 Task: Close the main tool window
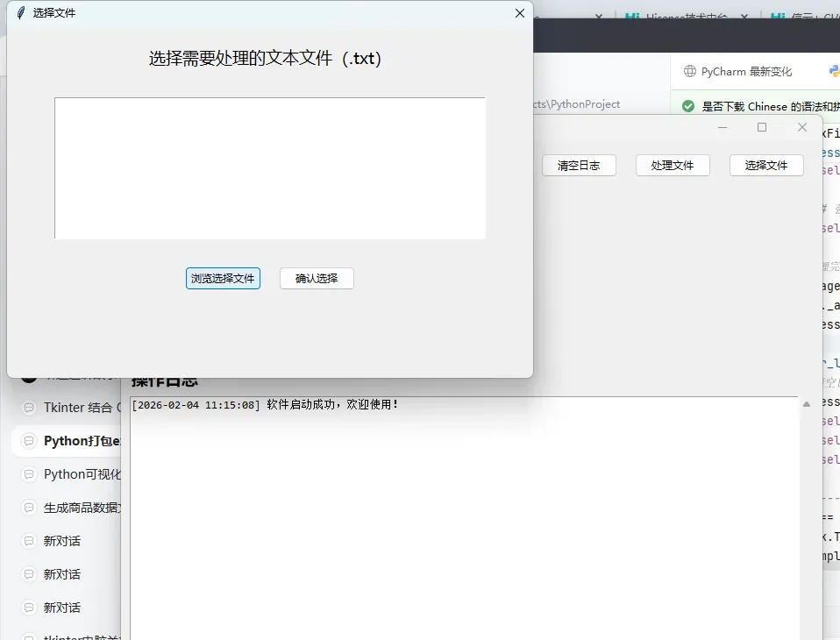tap(802, 127)
